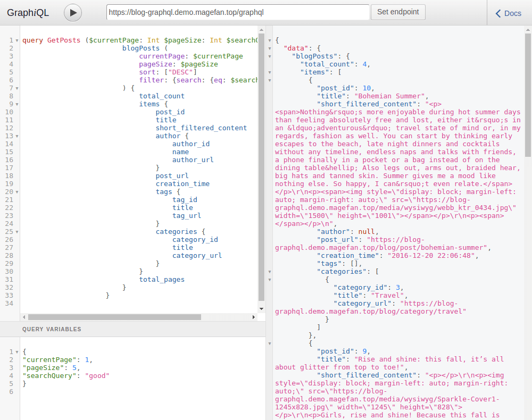Click the results pane vertical scrollbar thumb
This screenshot has width=532, height=420.
coord(528,95)
